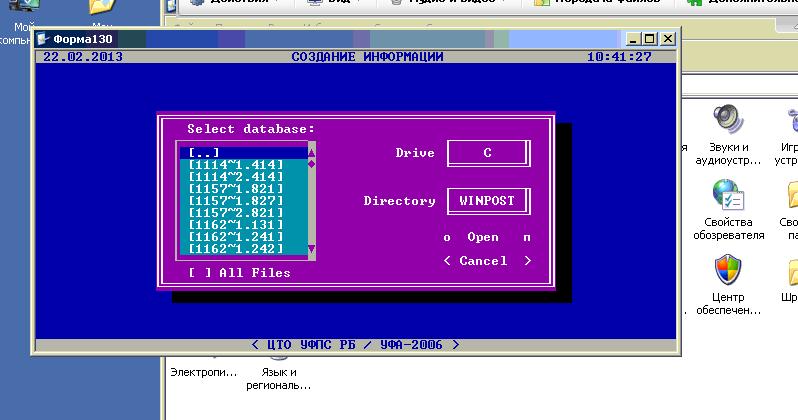Click the Open button
The width and height of the screenshot is (798, 420).
487,237
